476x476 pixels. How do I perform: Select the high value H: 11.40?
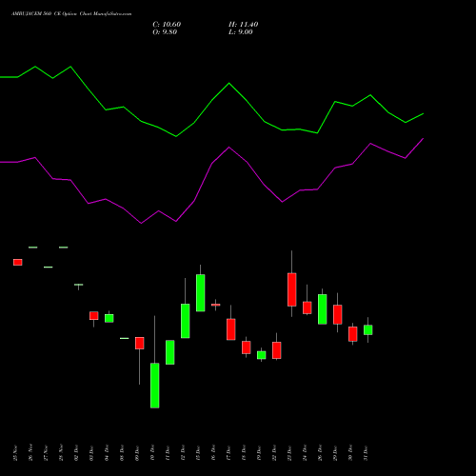(x=243, y=25)
